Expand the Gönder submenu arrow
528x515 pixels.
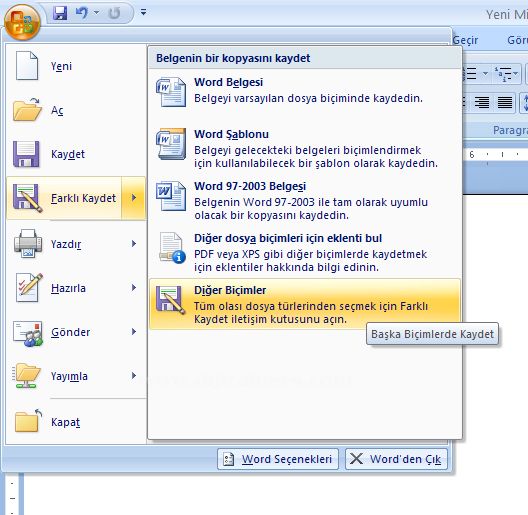[134, 332]
